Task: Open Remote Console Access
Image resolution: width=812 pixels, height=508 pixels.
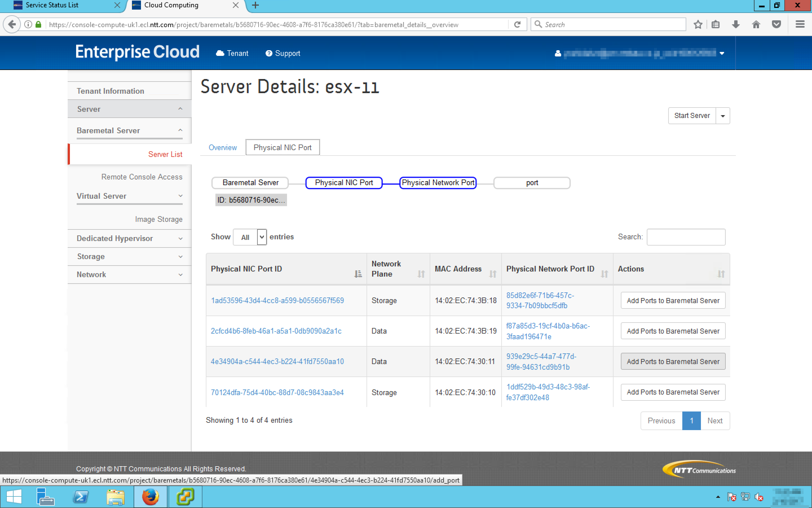Action: pos(142,177)
